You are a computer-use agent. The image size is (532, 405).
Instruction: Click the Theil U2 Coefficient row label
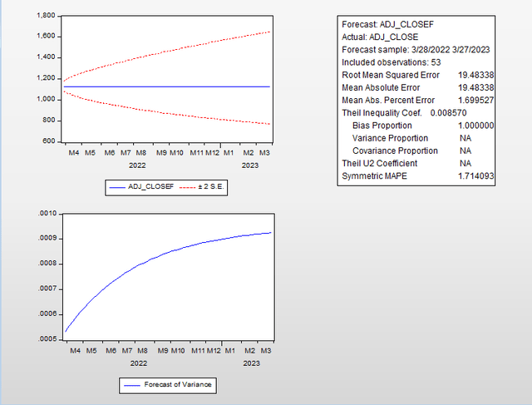379,163
